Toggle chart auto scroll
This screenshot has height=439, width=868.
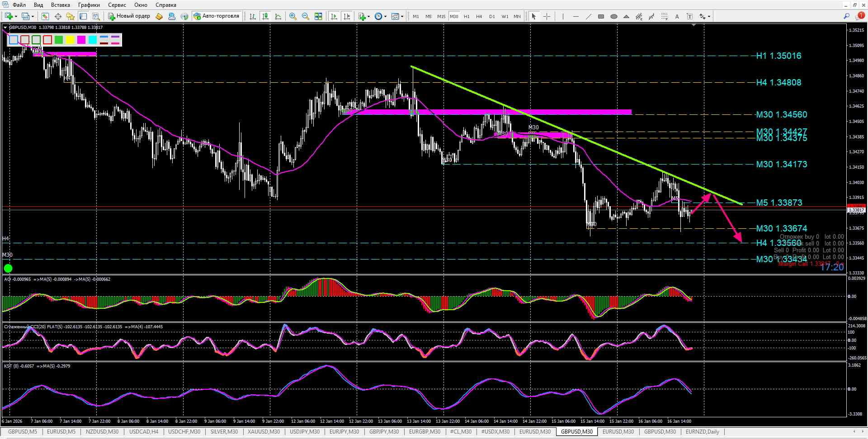coord(334,16)
